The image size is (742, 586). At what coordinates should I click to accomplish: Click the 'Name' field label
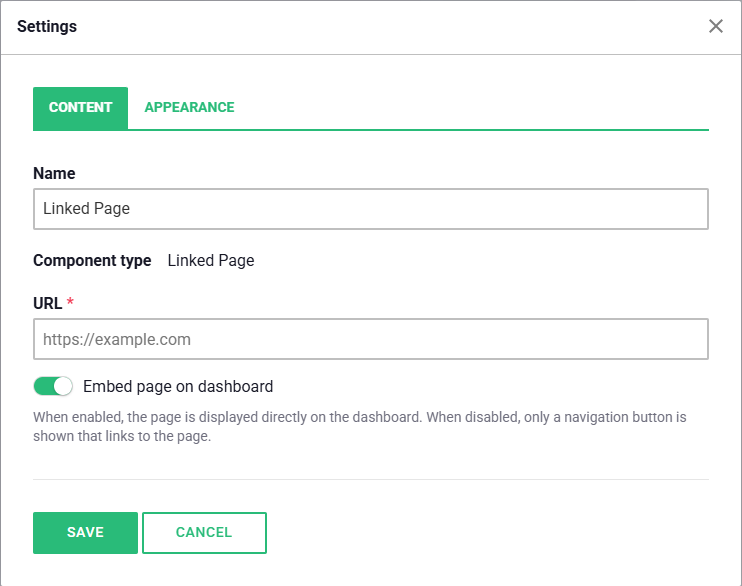point(54,173)
